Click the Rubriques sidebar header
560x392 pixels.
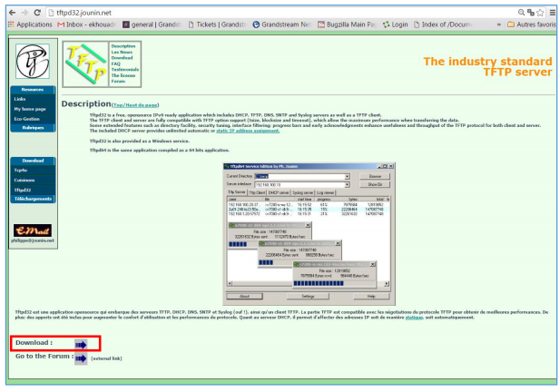(x=33, y=128)
